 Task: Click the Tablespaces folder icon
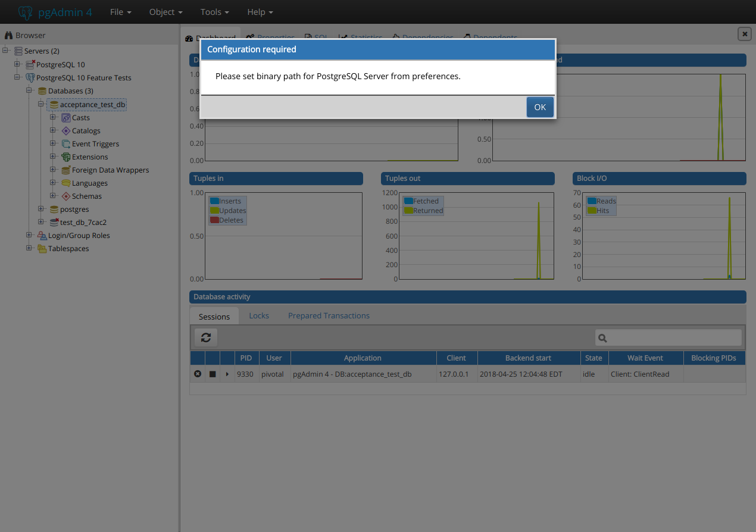[x=42, y=249]
